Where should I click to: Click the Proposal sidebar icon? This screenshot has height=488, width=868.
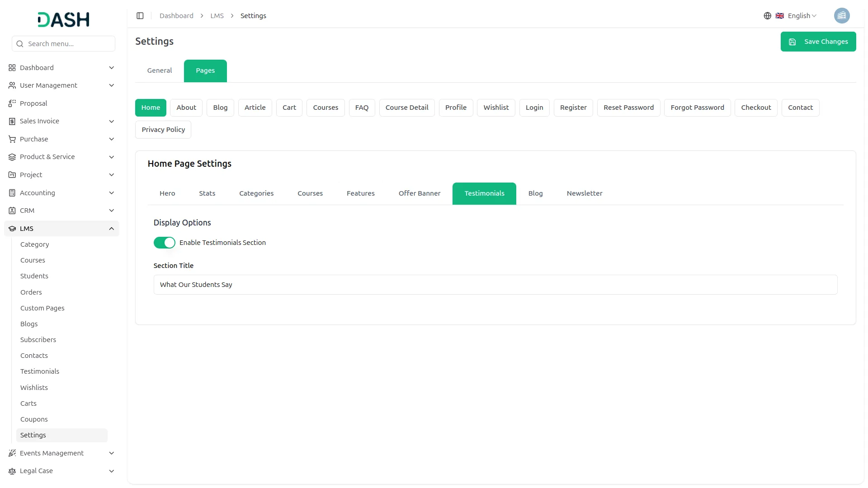[x=12, y=103]
